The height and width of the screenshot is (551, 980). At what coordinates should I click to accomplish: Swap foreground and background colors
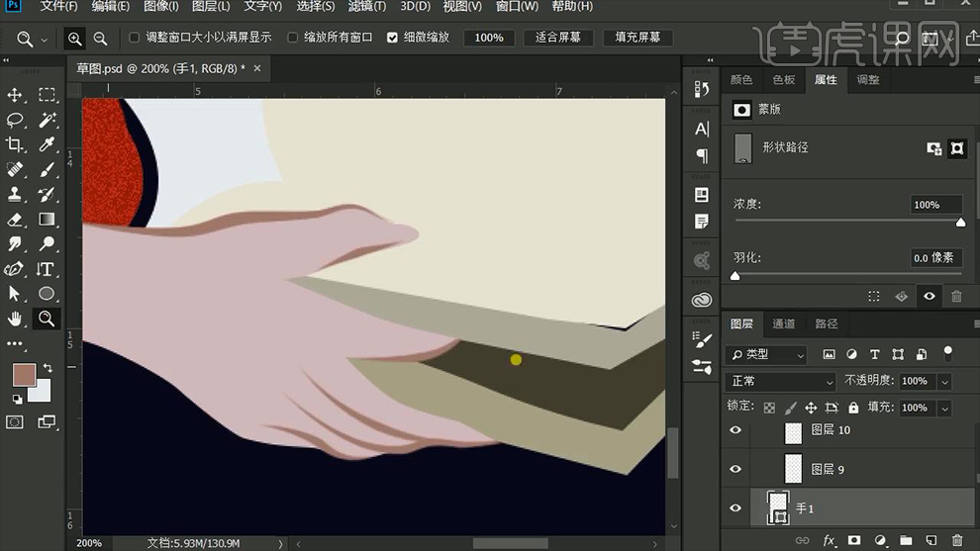click(49, 368)
